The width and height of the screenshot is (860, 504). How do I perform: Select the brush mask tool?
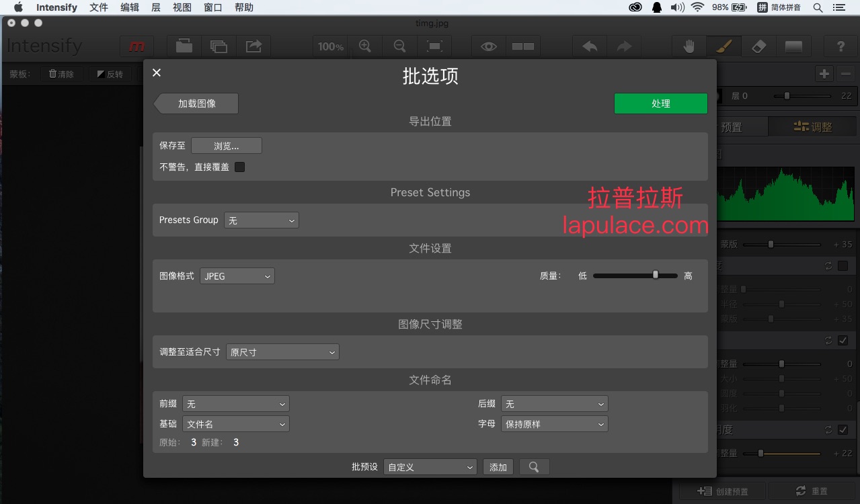coord(724,46)
